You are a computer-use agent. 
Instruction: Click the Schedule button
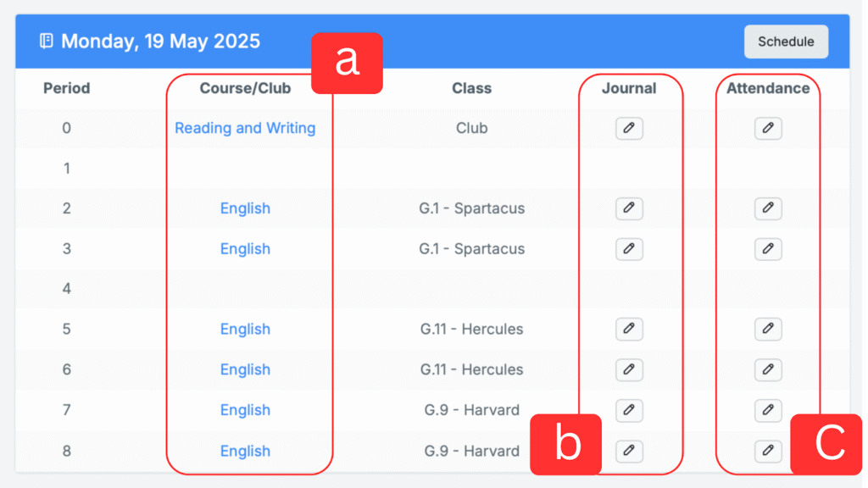[x=786, y=42]
